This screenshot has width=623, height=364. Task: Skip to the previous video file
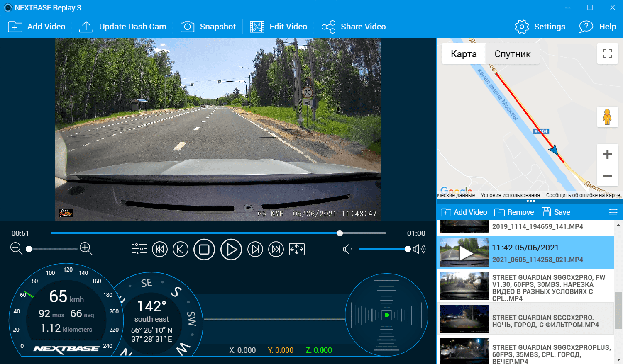(x=160, y=249)
